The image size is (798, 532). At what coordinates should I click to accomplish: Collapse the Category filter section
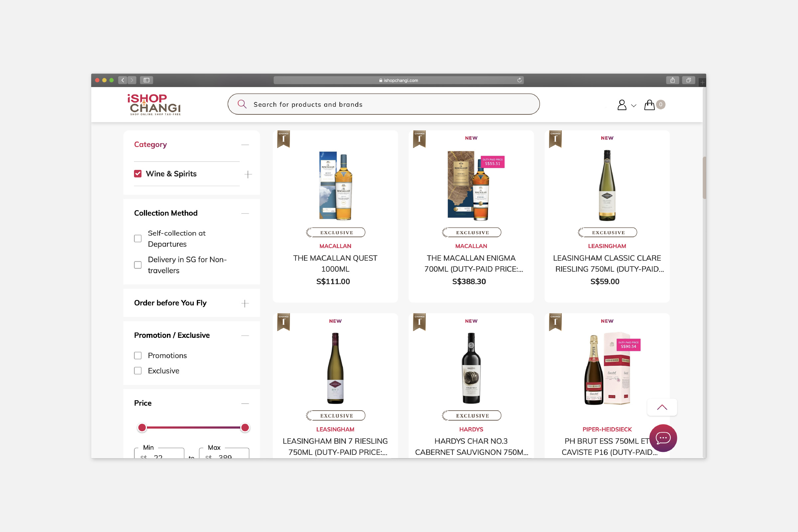click(x=245, y=145)
